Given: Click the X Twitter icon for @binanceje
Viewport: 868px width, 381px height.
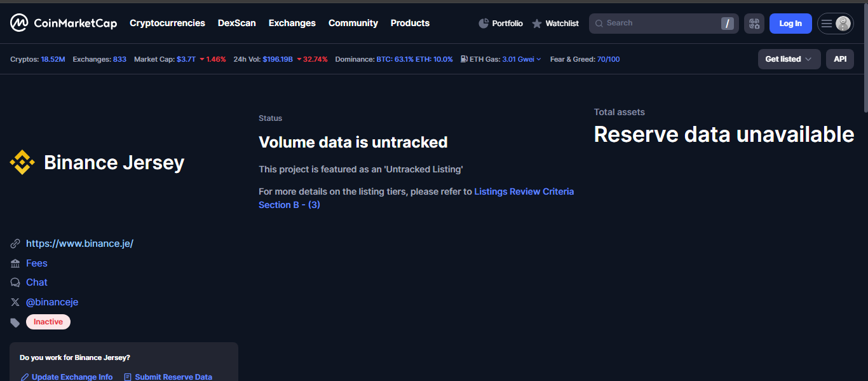Looking at the screenshot, I should point(15,302).
